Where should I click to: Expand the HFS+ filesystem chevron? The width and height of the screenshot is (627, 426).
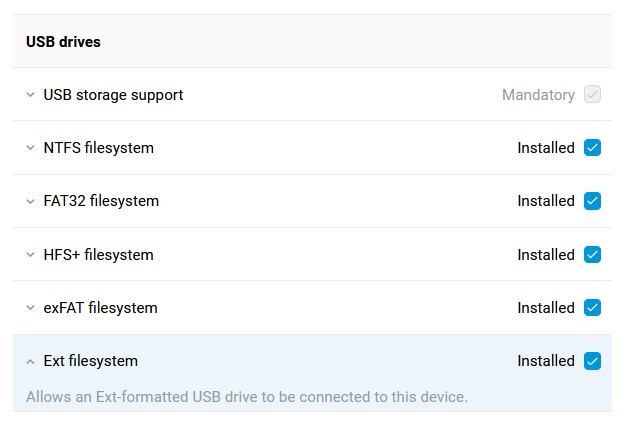click(x=31, y=255)
